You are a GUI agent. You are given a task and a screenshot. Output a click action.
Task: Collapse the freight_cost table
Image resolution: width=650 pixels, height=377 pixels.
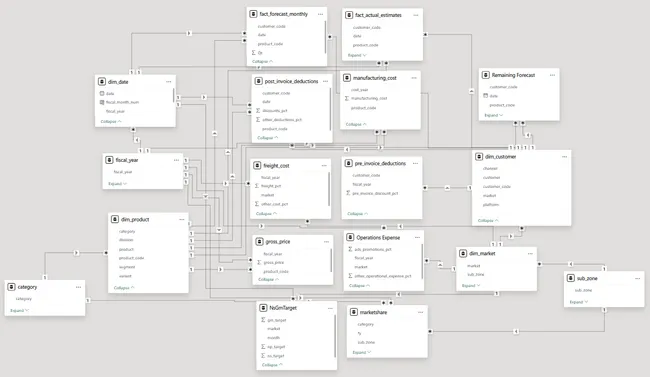click(267, 214)
